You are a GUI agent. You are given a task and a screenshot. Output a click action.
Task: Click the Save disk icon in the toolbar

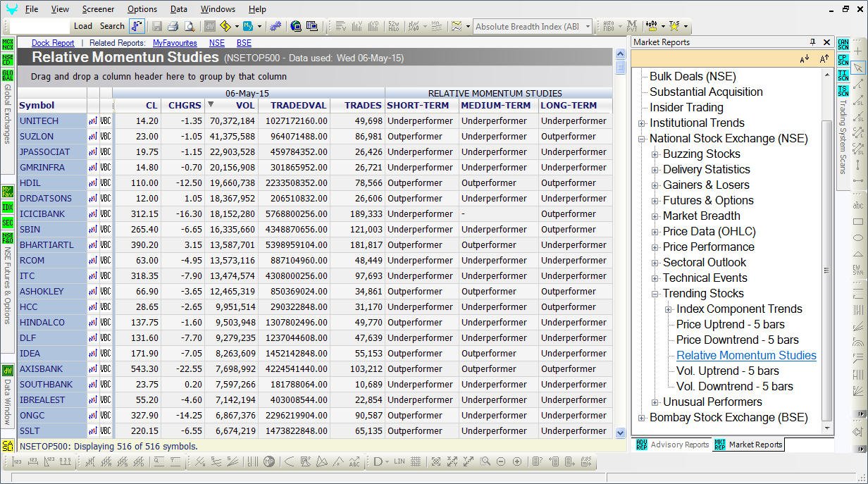[156, 26]
